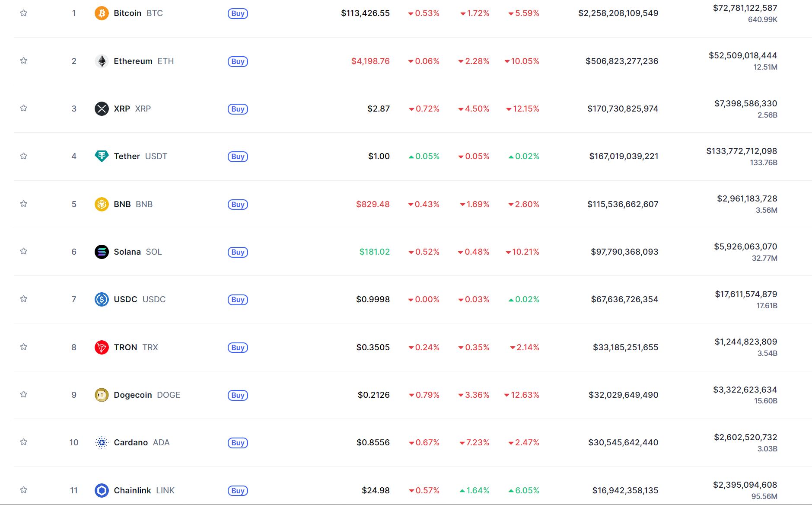Toggle the Chainlink watchlist star
Screen dimensions: 812x505
pyautogui.click(x=24, y=490)
